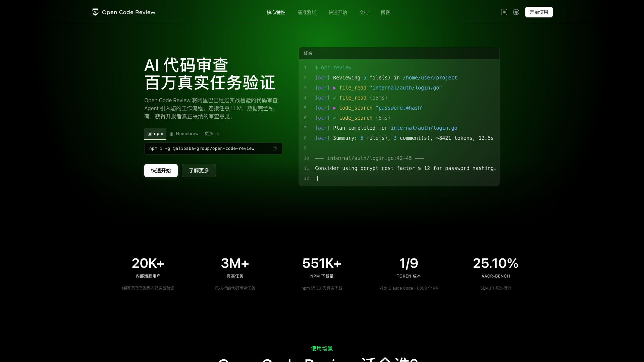Click the 'Summary: 5 file(s)' terminal line
This screenshot has width=644, height=362.
pos(404,138)
